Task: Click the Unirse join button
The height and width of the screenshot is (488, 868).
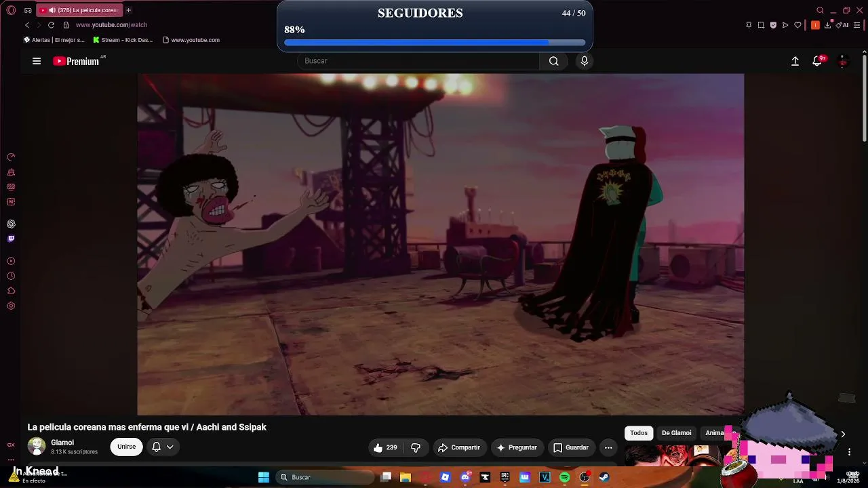Action: 127,447
